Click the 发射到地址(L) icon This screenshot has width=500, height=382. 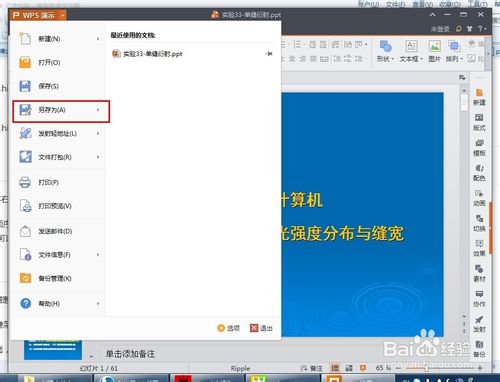pos(25,133)
